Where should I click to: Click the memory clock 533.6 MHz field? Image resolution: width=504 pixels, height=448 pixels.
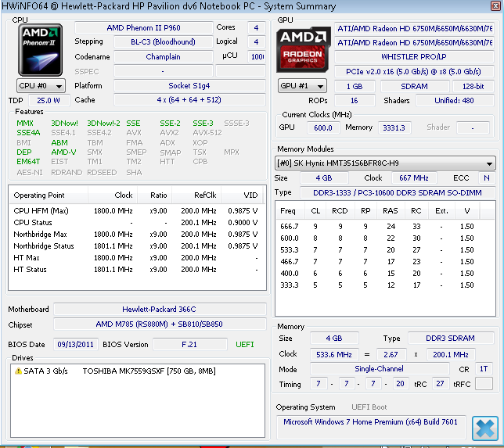[334, 354]
